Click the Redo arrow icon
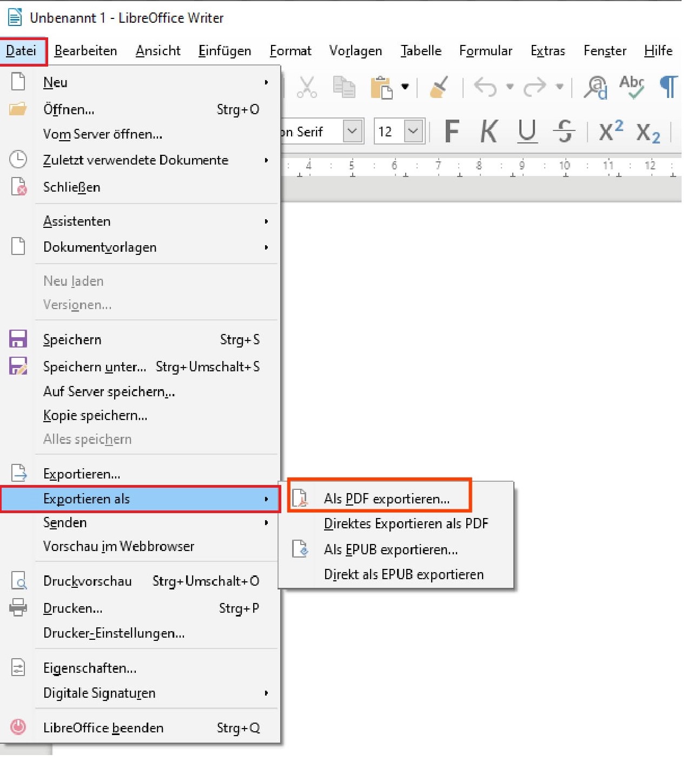The height and width of the screenshot is (767, 700). (x=535, y=87)
